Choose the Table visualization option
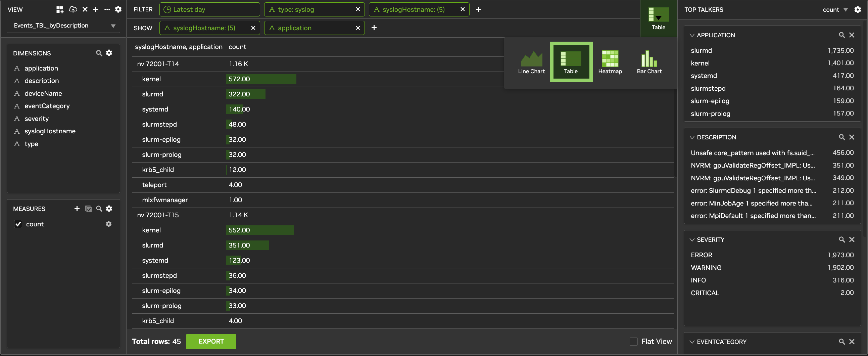Image resolution: width=868 pixels, height=356 pixels. click(x=571, y=62)
